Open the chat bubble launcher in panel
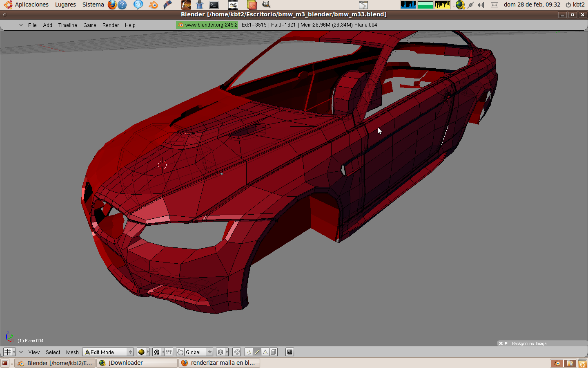The image size is (588, 368). click(138, 4)
